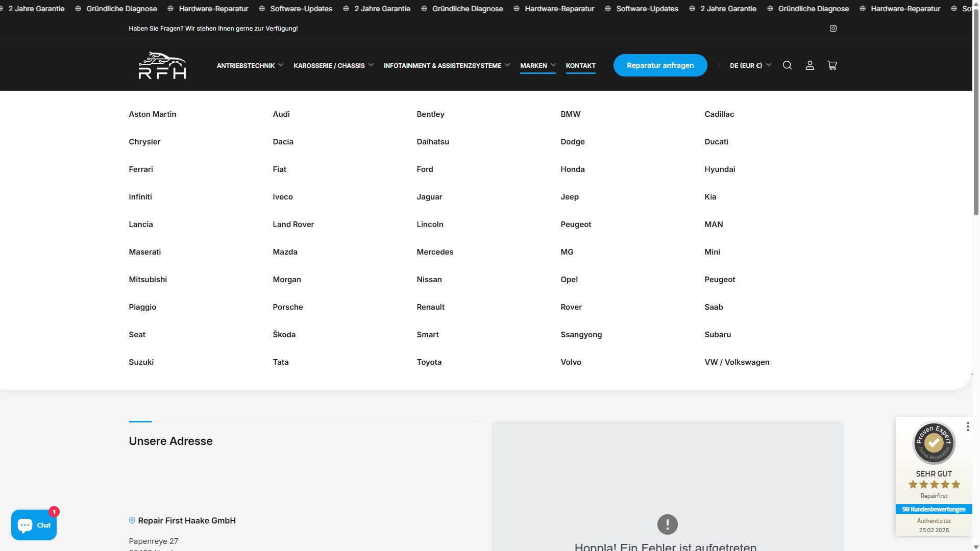This screenshot has width=980, height=551.
Task: Click the ProvenExpert seal badge
Action: 934,443
